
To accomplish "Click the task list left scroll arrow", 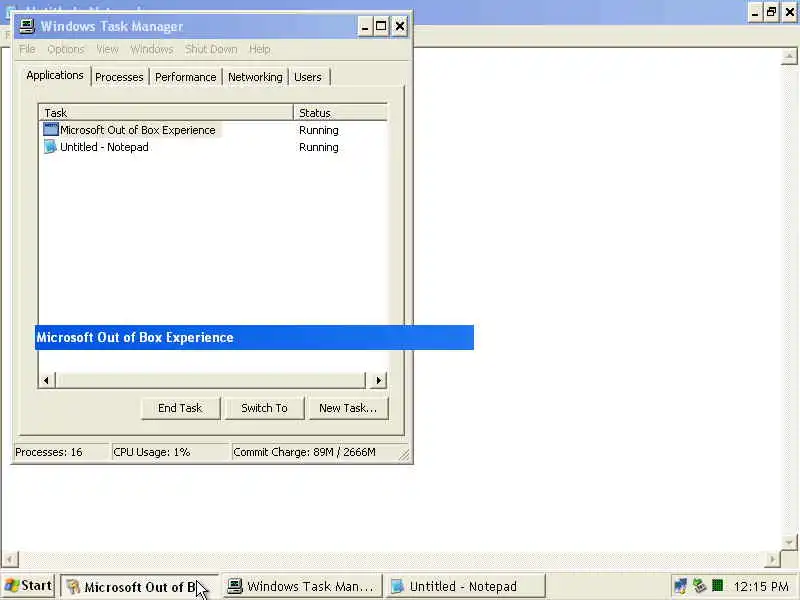I will click(x=46, y=380).
